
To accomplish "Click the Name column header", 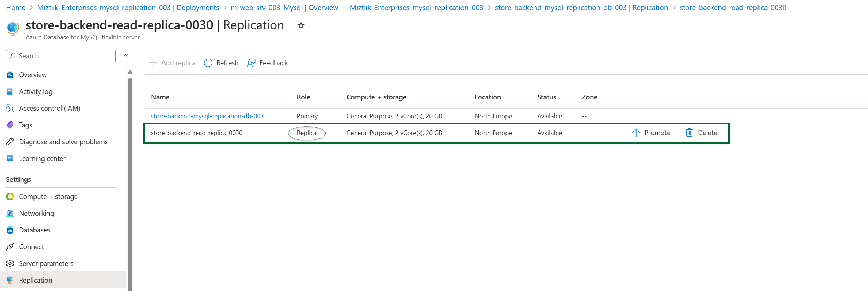I will [160, 97].
